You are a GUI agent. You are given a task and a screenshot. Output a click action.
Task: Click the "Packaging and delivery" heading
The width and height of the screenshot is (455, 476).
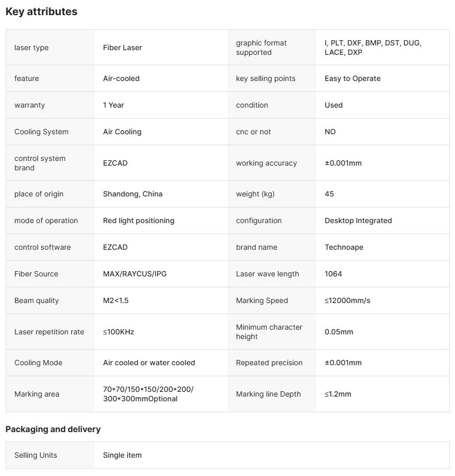[x=53, y=429]
